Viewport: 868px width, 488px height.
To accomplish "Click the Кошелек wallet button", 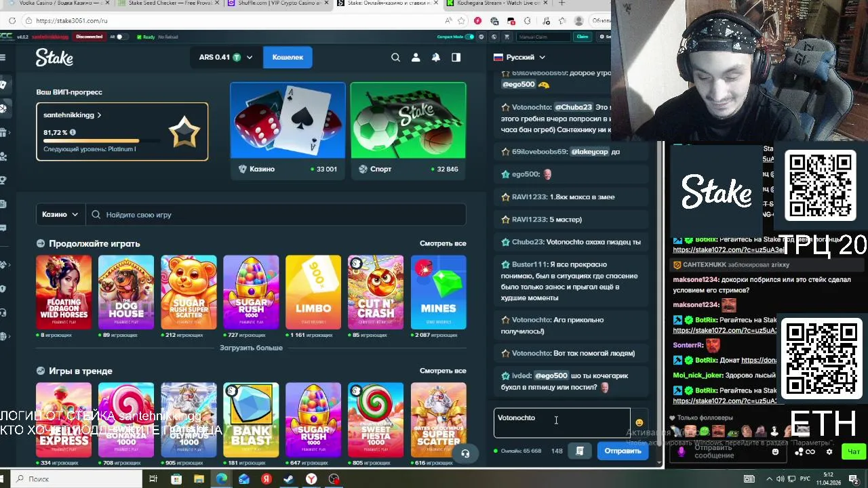I will coord(288,58).
